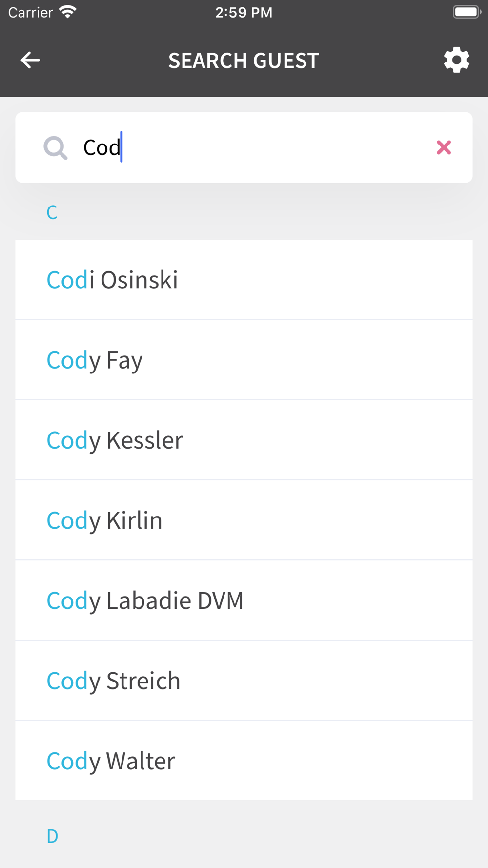Tap the magnifying glass search icon
Screen dimensions: 488x868
tap(55, 147)
